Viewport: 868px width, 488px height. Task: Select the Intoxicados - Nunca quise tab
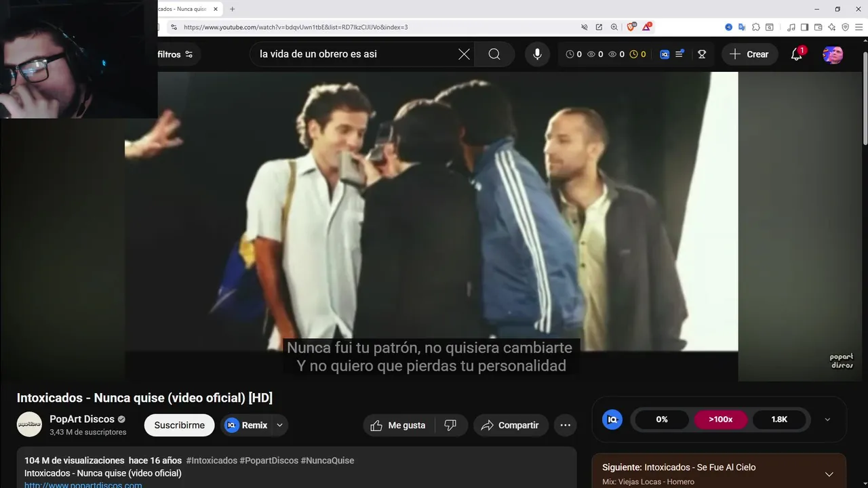click(x=182, y=9)
